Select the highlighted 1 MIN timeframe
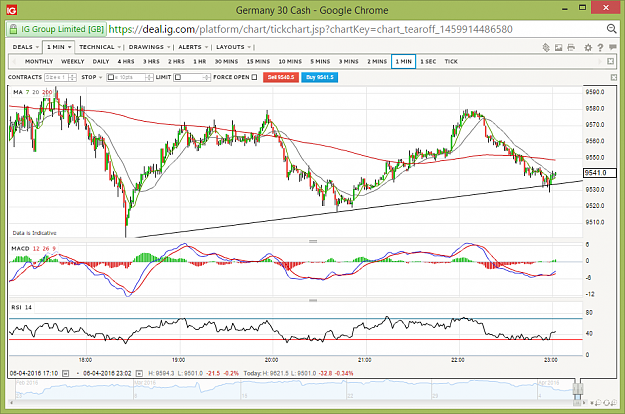 403,61
